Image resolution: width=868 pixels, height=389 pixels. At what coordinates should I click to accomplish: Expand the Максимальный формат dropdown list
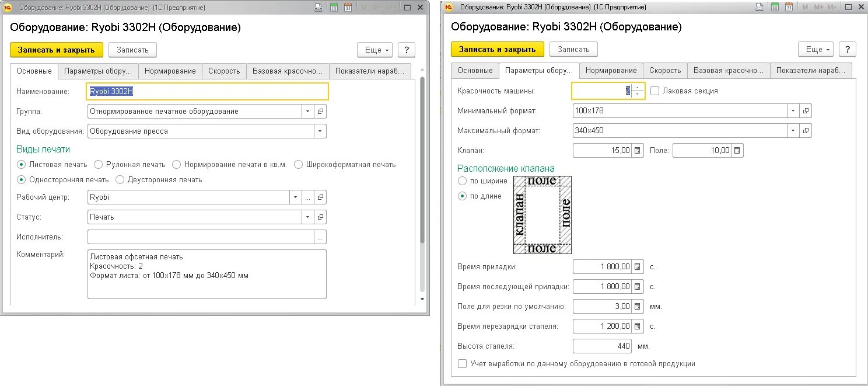click(793, 131)
